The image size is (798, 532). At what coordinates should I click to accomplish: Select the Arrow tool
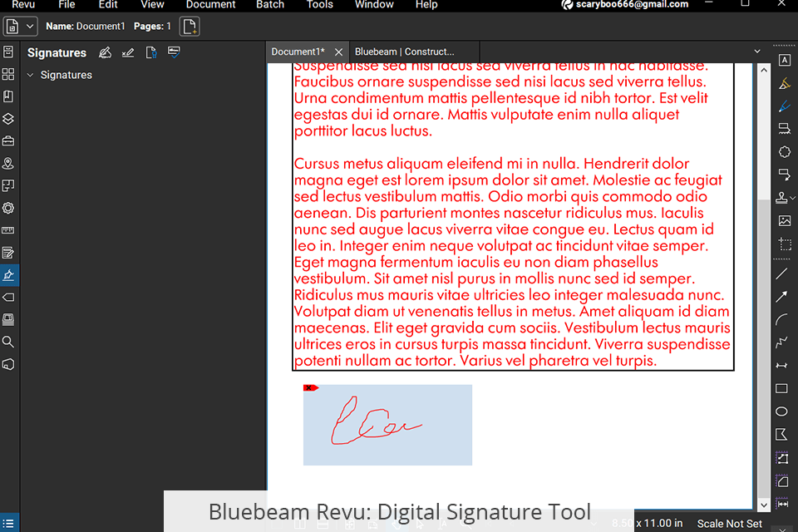pyautogui.click(x=781, y=297)
